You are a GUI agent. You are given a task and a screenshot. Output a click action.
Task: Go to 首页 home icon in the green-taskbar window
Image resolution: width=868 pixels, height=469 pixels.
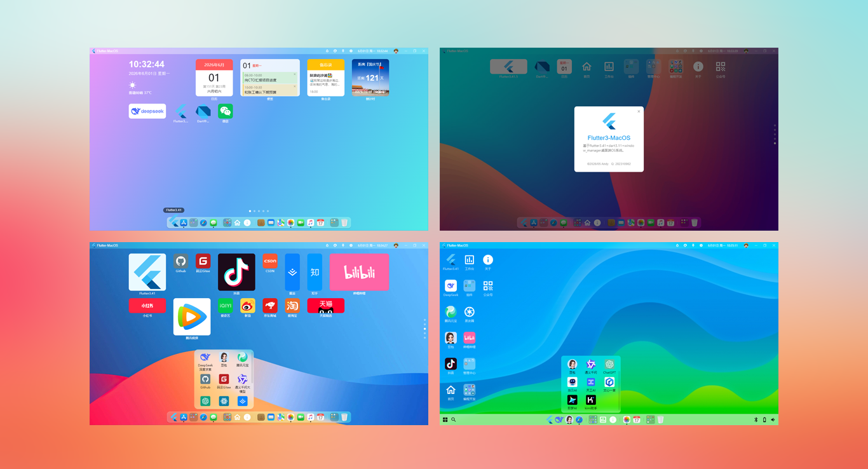pyautogui.click(x=451, y=390)
